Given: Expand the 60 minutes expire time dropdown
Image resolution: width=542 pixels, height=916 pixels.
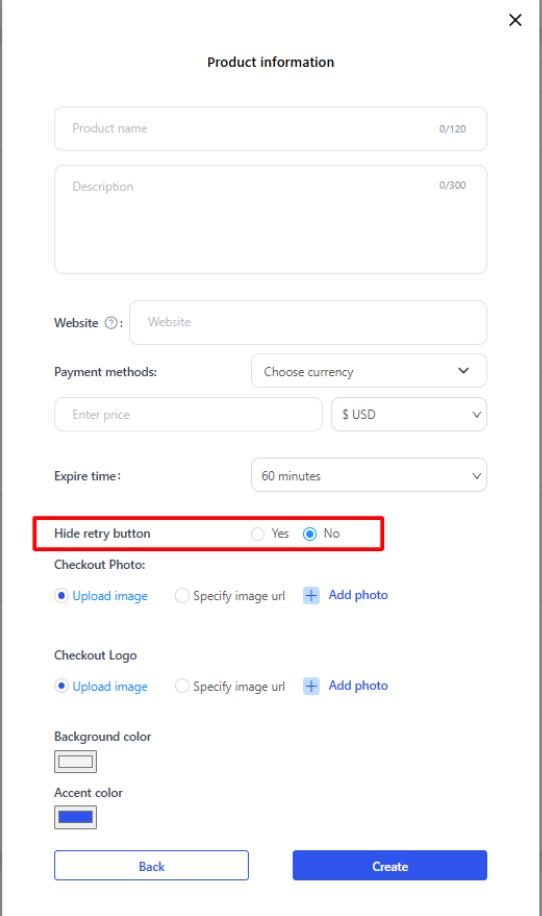Looking at the screenshot, I should (x=369, y=476).
